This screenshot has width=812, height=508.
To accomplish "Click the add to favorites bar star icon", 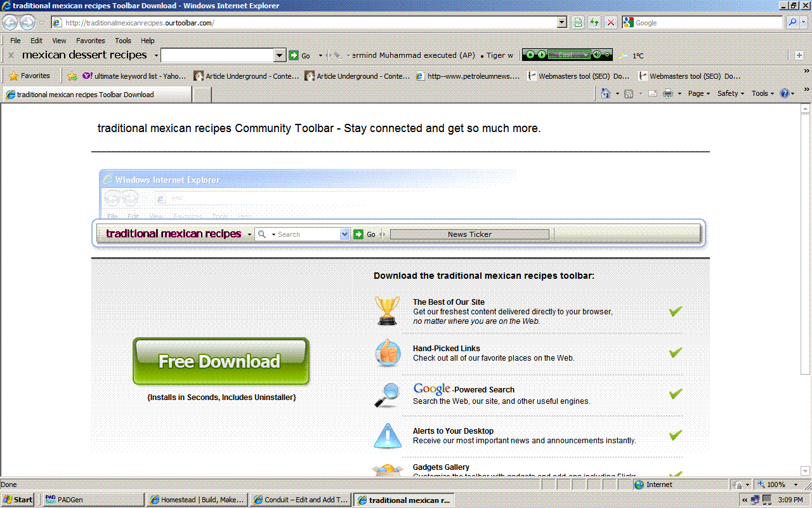I will [72, 76].
